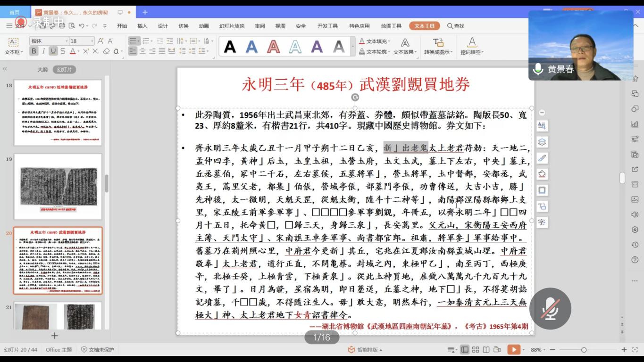Open the 插入 ribbon tab
Image resolution: width=644 pixels, height=362 pixels.
[142, 26]
